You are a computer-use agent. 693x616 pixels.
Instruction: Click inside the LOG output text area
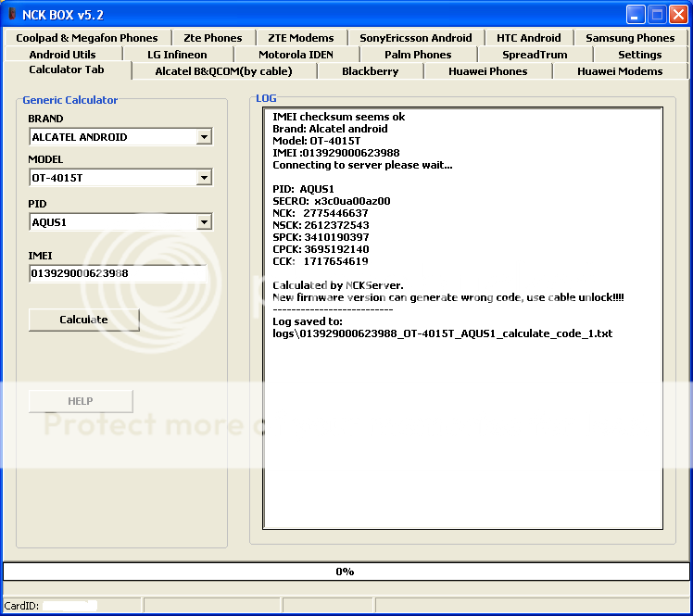463,417
